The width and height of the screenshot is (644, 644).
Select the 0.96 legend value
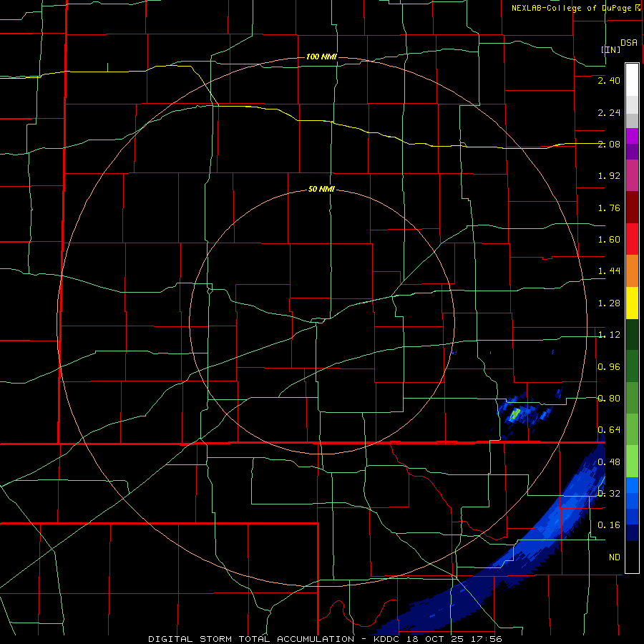609,367
